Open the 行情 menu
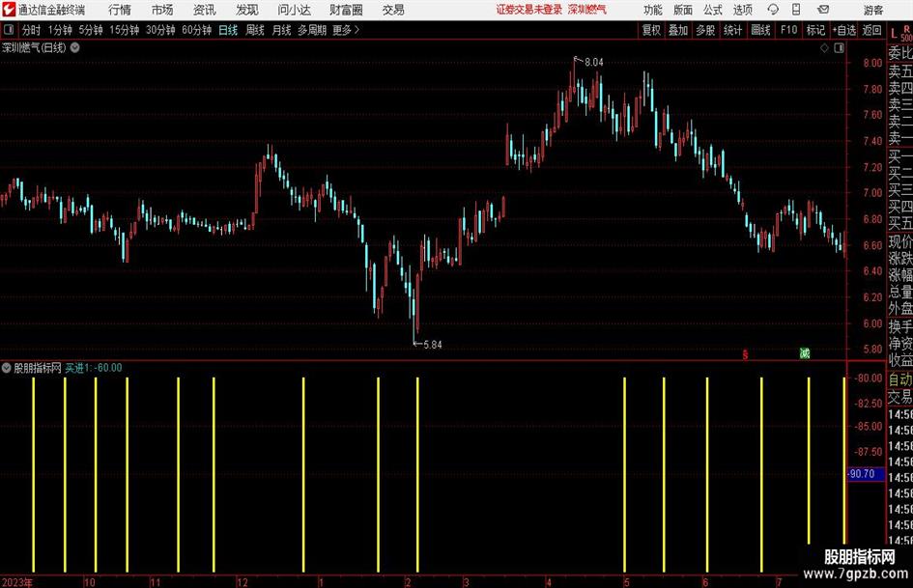This screenshot has height=588, width=913. [120, 10]
